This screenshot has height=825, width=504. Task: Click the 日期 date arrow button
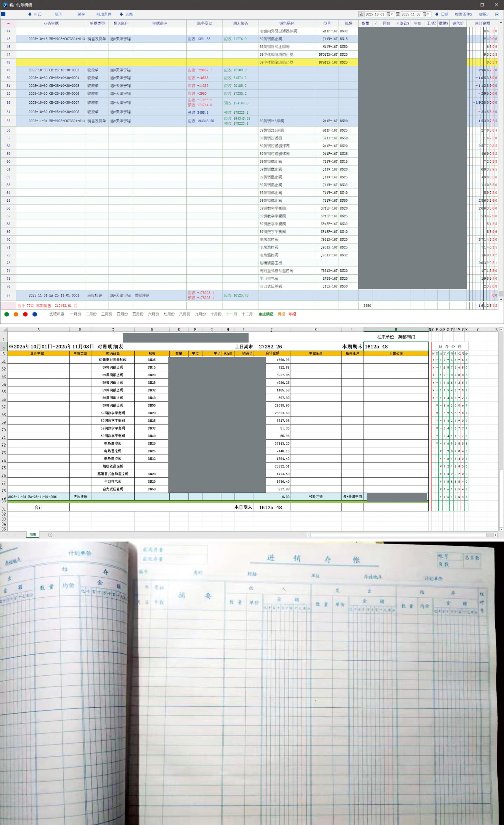[x=442, y=14]
